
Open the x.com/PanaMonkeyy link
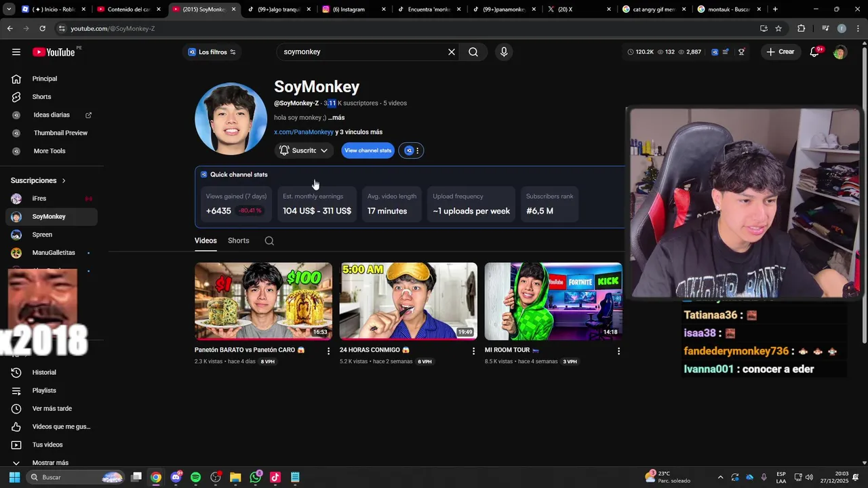click(x=304, y=132)
